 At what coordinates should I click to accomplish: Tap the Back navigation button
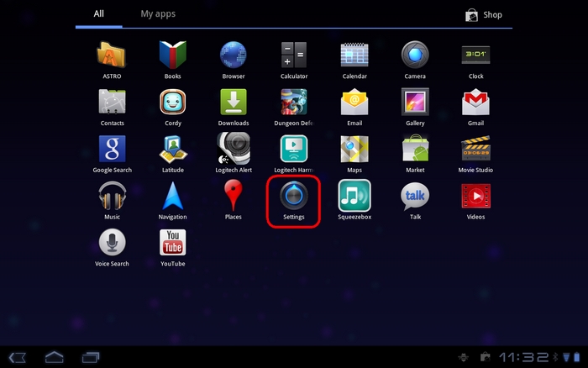pos(18,357)
